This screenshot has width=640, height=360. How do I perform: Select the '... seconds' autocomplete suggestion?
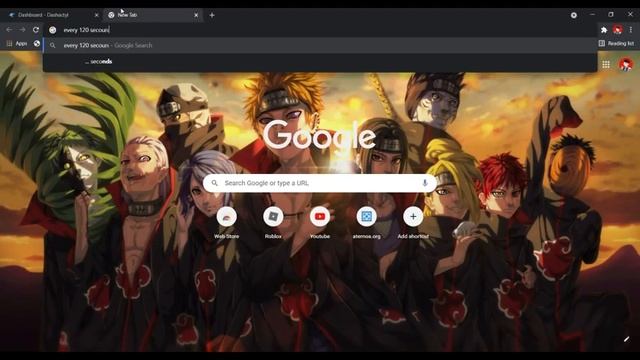(320, 62)
